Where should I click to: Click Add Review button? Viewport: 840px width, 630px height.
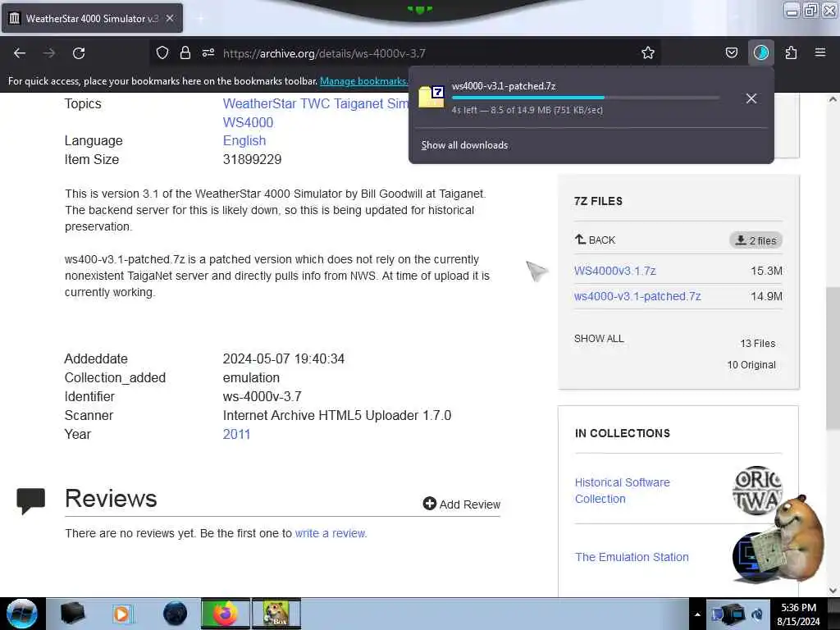[x=462, y=504]
